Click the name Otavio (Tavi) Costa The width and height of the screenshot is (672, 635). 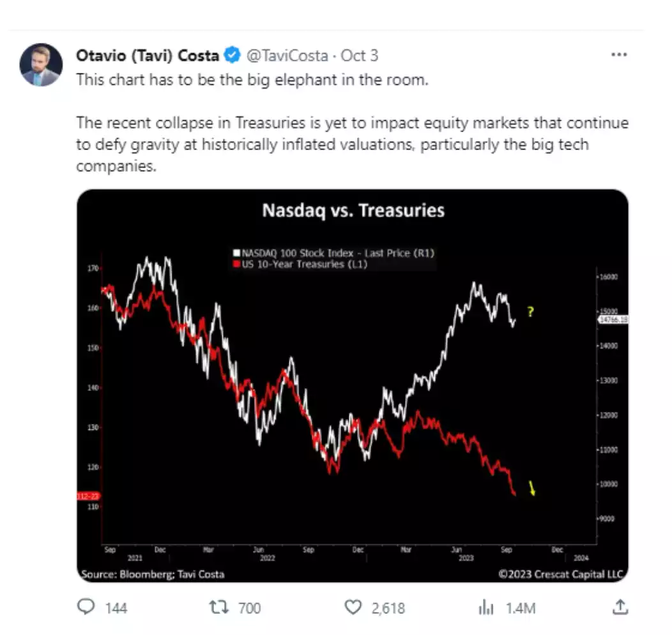(147, 56)
